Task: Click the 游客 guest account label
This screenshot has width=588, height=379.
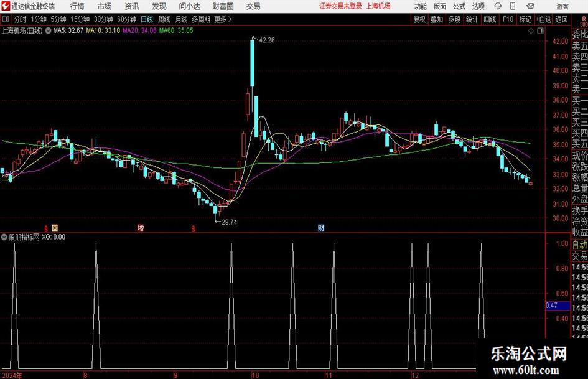Action: [x=562, y=6]
